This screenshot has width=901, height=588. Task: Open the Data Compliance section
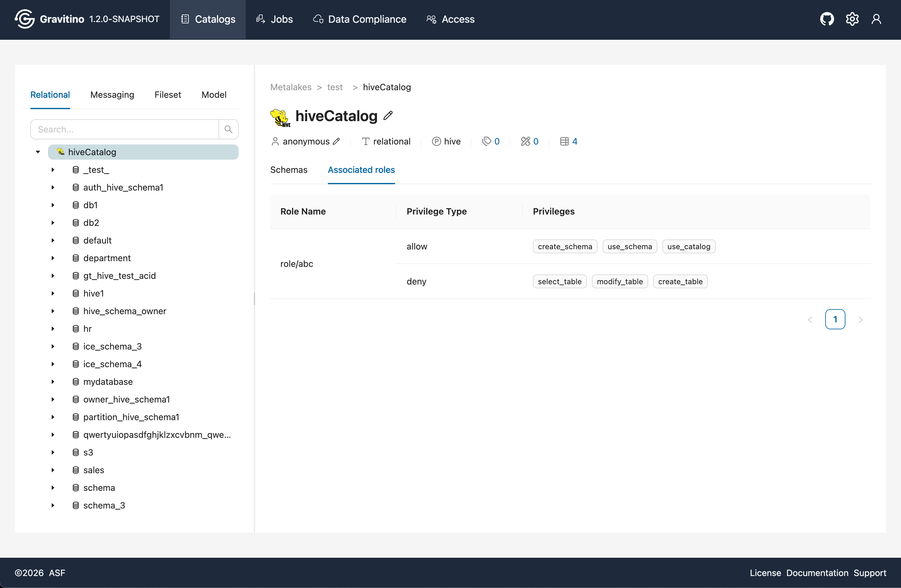[359, 19]
